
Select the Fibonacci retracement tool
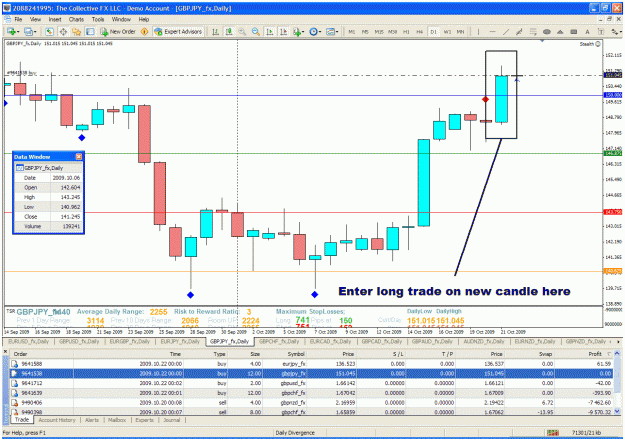click(533, 31)
